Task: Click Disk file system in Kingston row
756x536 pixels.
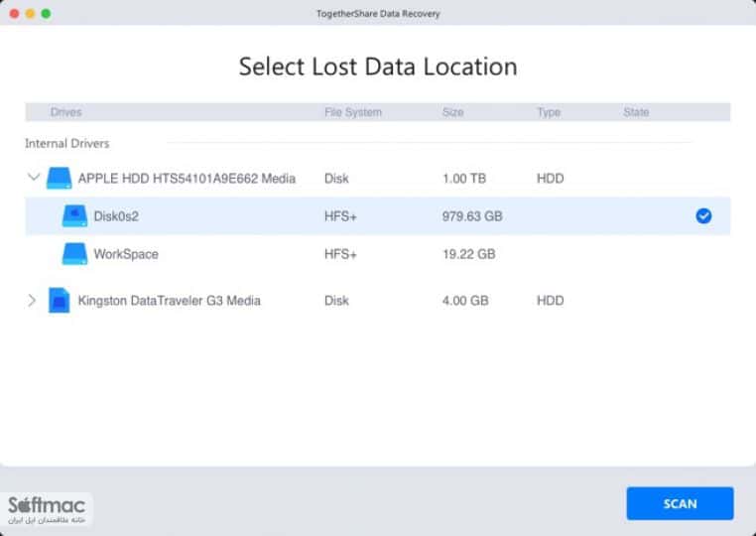Action: [x=336, y=301]
